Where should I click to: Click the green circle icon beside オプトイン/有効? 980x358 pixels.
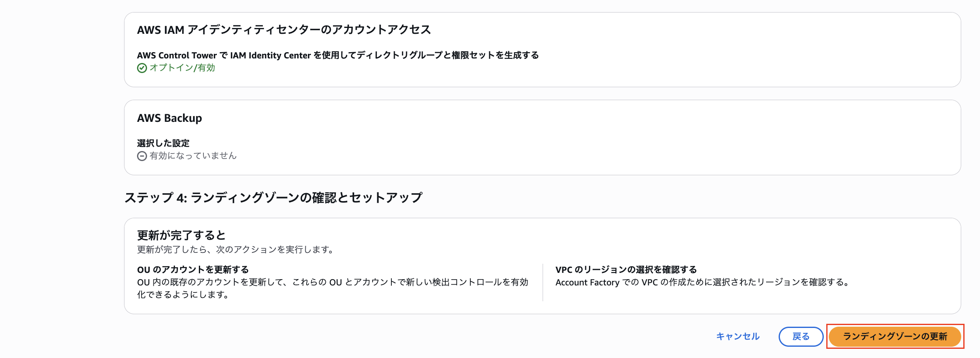tap(142, 67)
